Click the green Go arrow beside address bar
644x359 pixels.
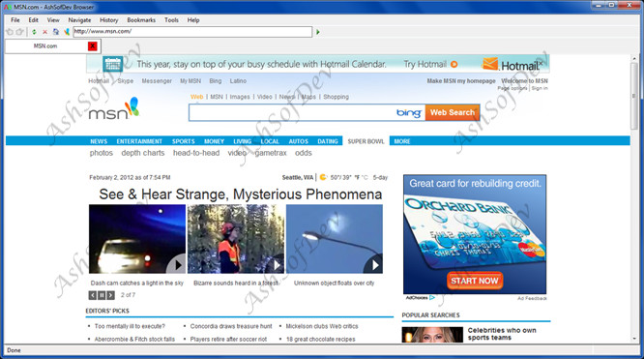(x=317, y=32)
